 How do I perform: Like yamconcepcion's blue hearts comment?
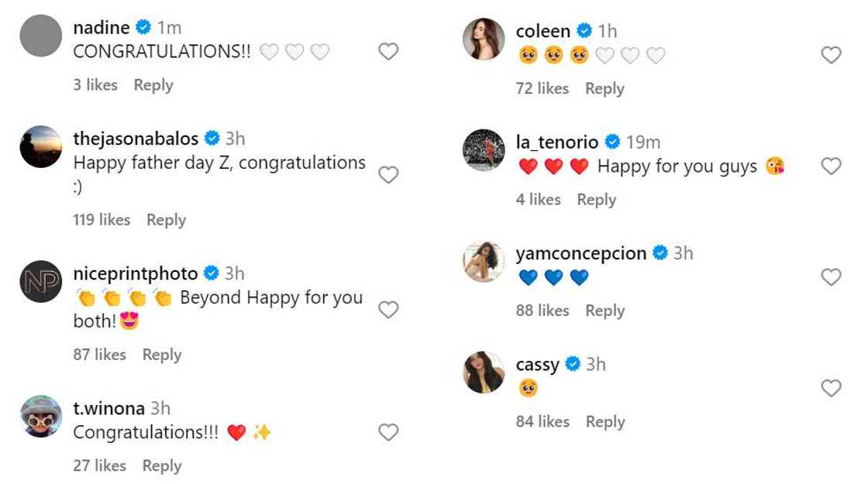coord(831,277)
